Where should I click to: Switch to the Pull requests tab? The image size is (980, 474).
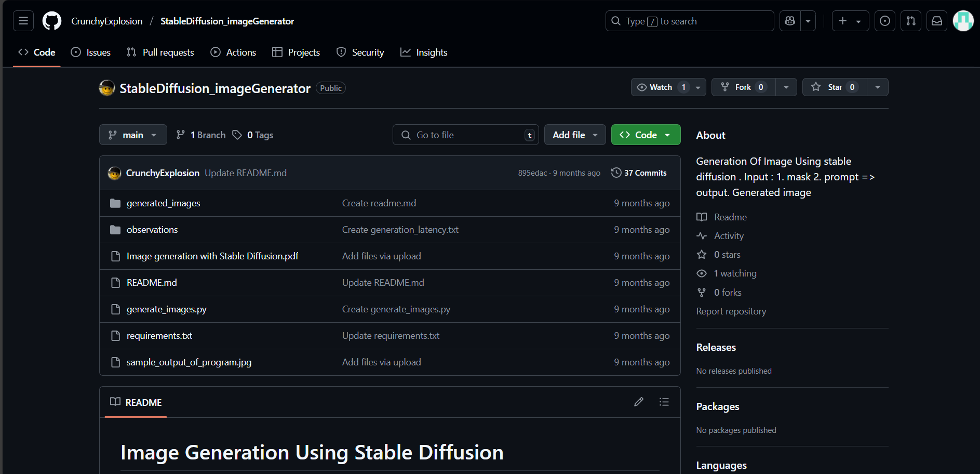point(160,52)
